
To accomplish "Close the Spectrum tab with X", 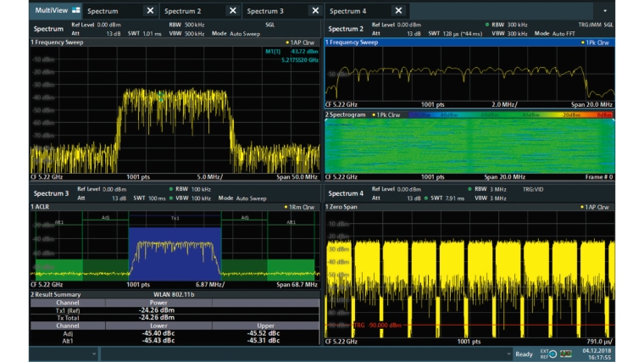I will click(x=150, y=11).
